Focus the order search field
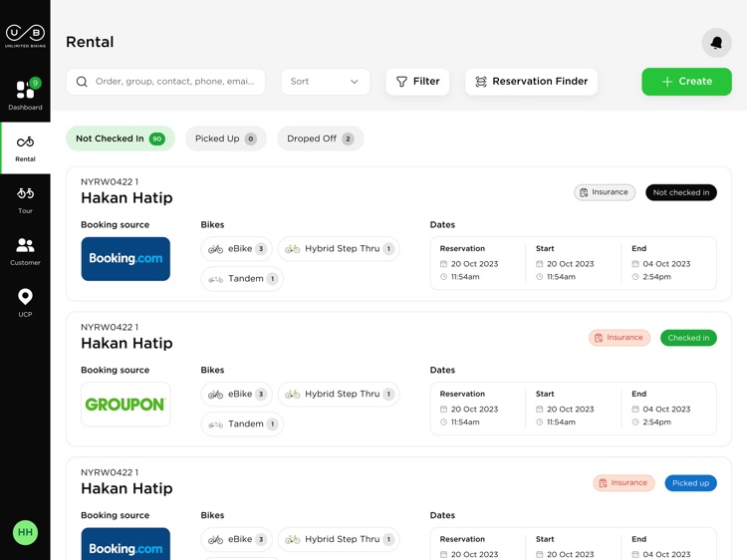This screenshot has height=560, width=747. click(x=165, y=82)
